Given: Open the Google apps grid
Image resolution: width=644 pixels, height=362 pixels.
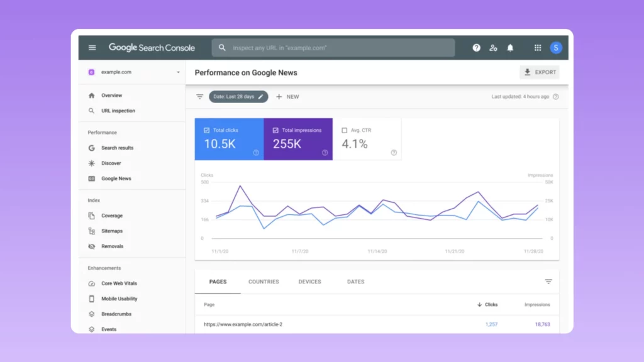Looking at the screenshot, I should pos(538,48).
